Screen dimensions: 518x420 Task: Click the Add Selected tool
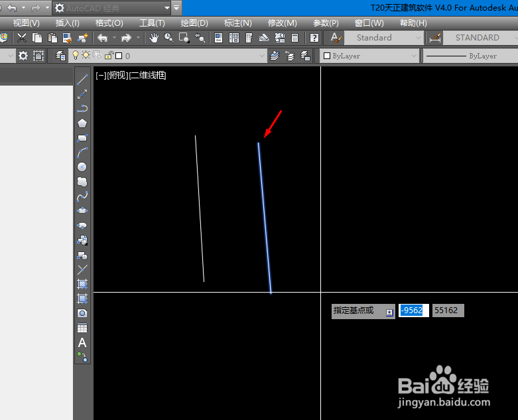point(82,357)
